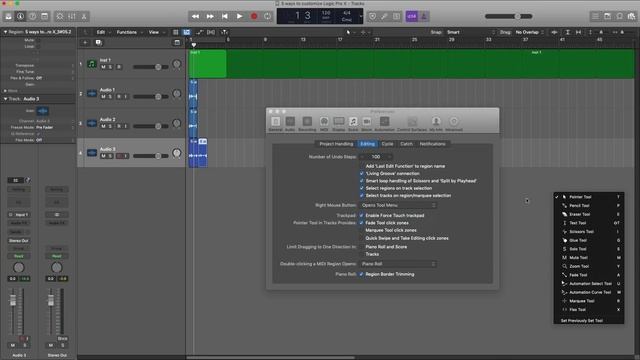Image resolution: width=640 pixels, height=360 pixels.
Task: Open the My Info preferences pane
Action: tap(436, 123)
